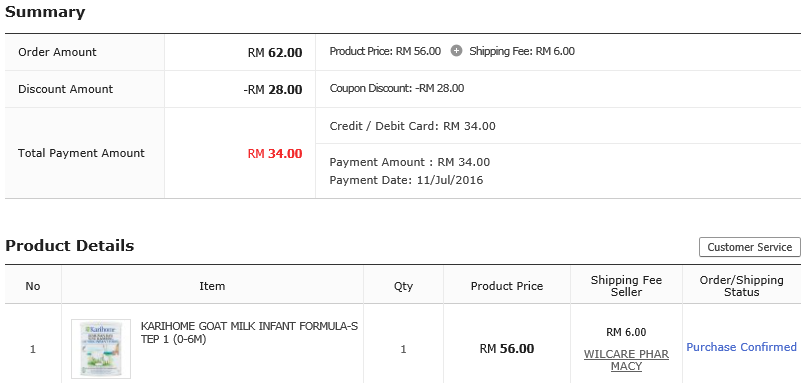The height and width of the screenshot is (383, 806).
Task: Click the plus icon beside Product Price
Action: point(456,51)
